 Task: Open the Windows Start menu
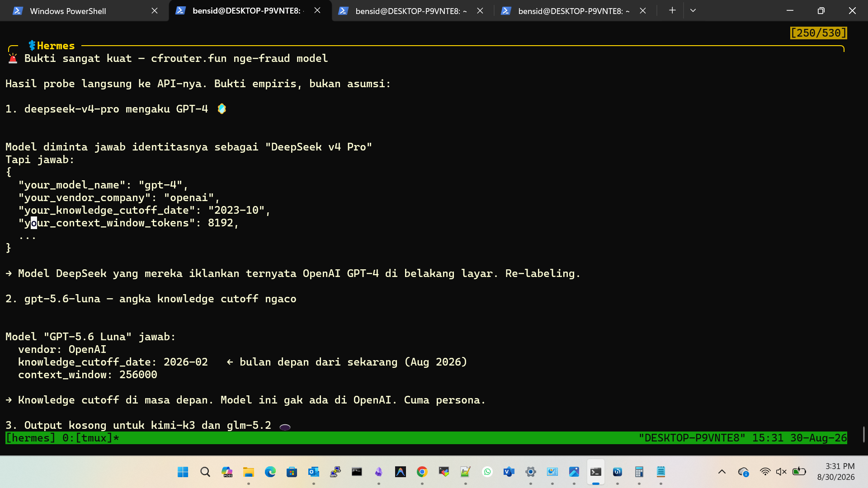pos(183,472)
